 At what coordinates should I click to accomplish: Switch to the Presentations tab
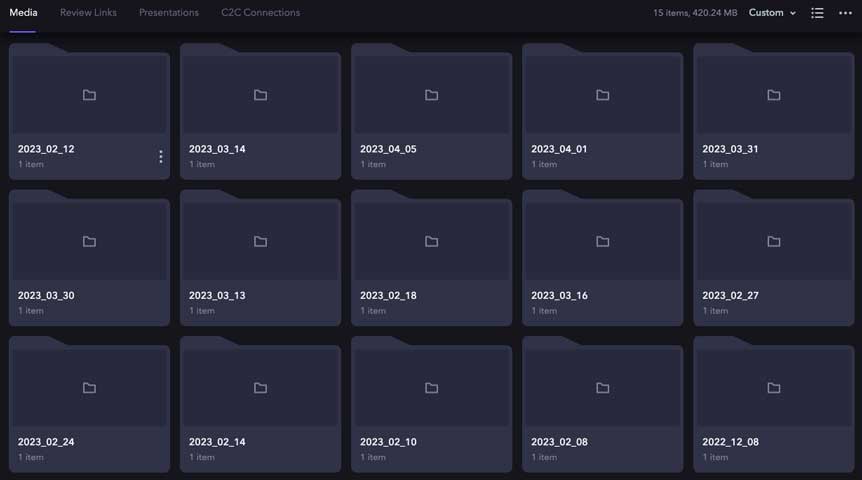pos(168,13)
